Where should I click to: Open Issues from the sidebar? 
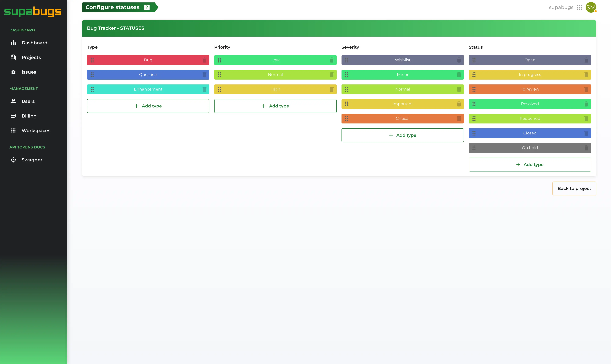[29, 72]
